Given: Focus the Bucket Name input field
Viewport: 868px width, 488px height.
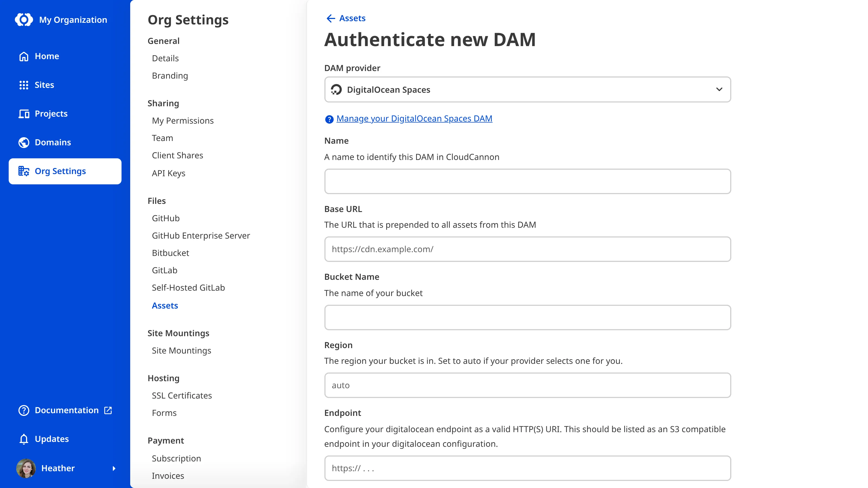Looking at the screenshot, I should tap(527, 317).
